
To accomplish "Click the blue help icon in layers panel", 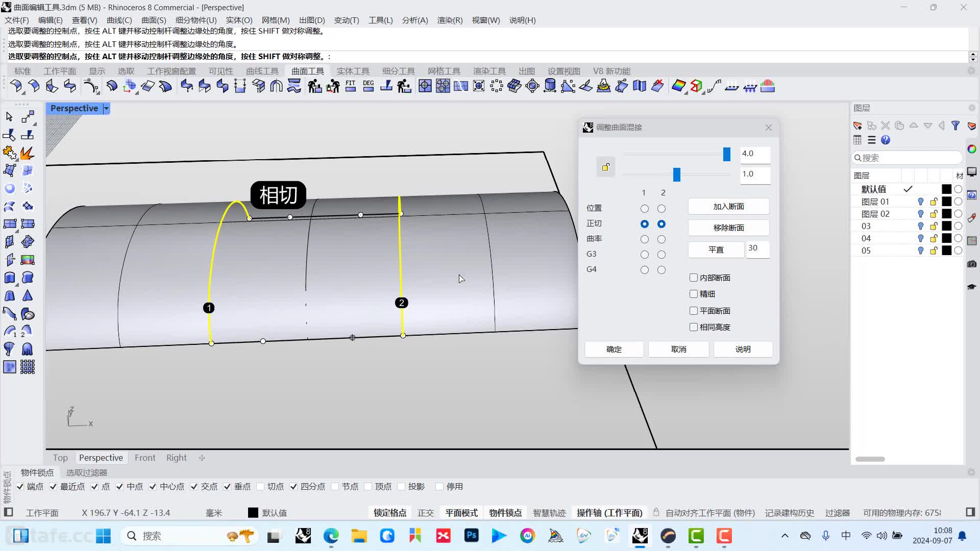I will (886, 140).
